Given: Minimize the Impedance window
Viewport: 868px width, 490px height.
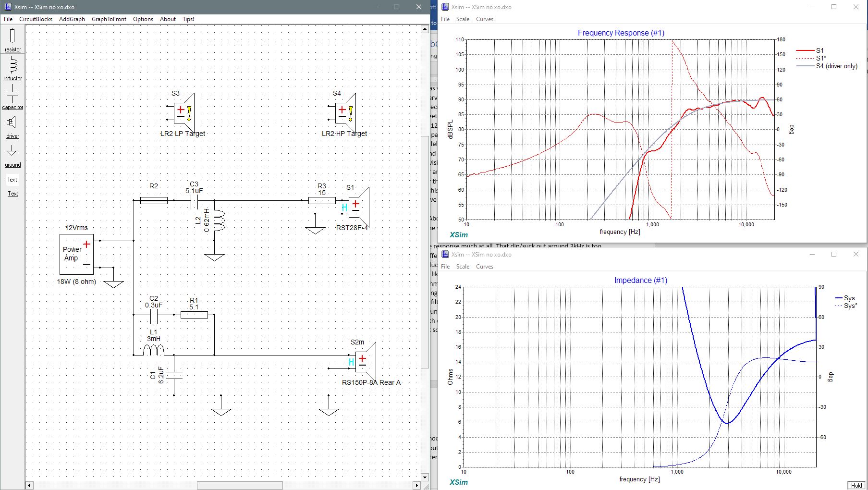Looking at the screenshot, I should point(812,254).
